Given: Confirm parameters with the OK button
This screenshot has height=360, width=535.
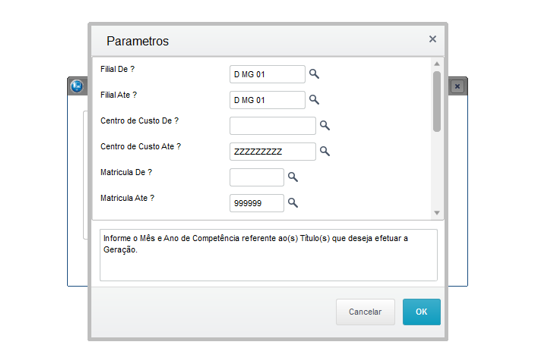Looking at the screenshot, I should 421,312.
